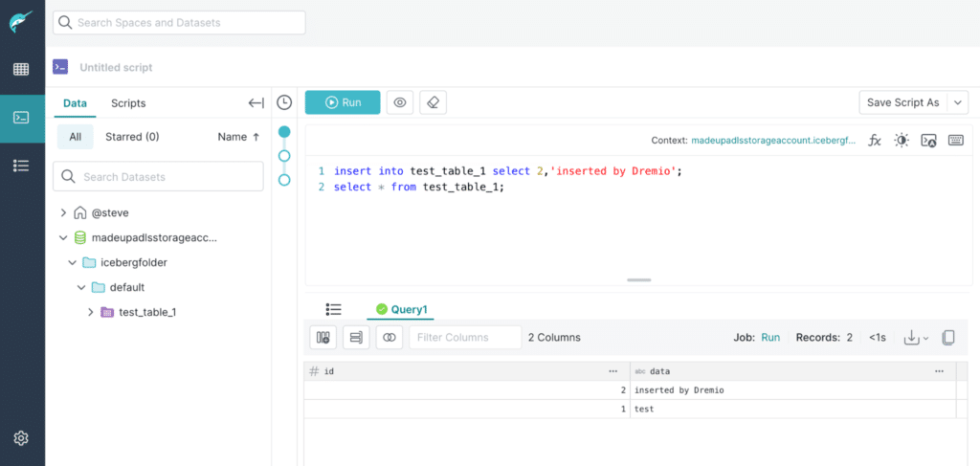The height and width of the screenshot is (466, 980).
Task: Focus the Search Spaces and Datasets field
Action: (179, 23)
